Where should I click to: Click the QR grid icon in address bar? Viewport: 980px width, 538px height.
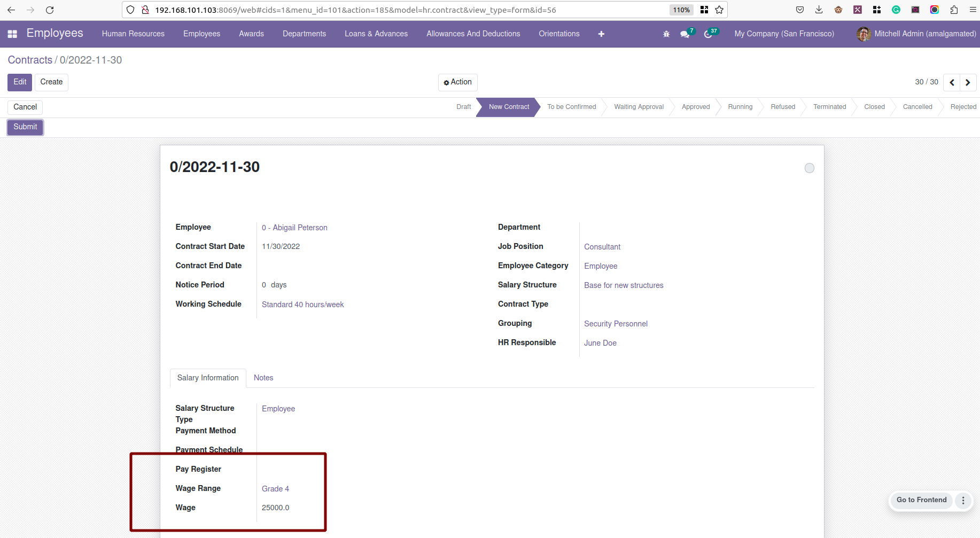click(704, 10)
